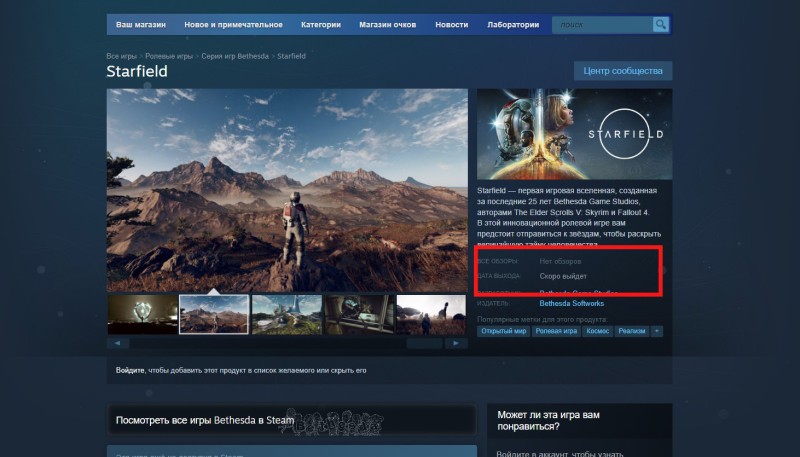This screenshot has height=457, width=800.
Task: Click "Может ли эта игра вам понравиться?" heading
Action: click(x=548, y=421)
